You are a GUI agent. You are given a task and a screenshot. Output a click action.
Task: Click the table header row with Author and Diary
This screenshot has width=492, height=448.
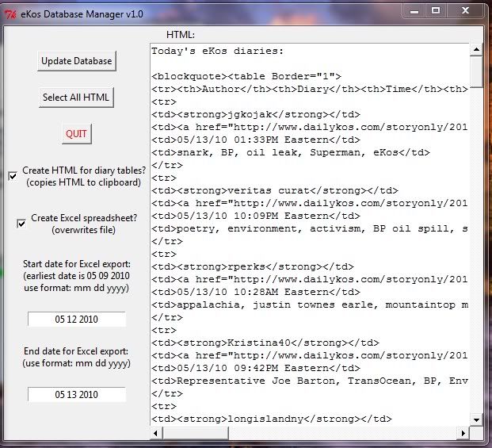click(x=310, y=89)
